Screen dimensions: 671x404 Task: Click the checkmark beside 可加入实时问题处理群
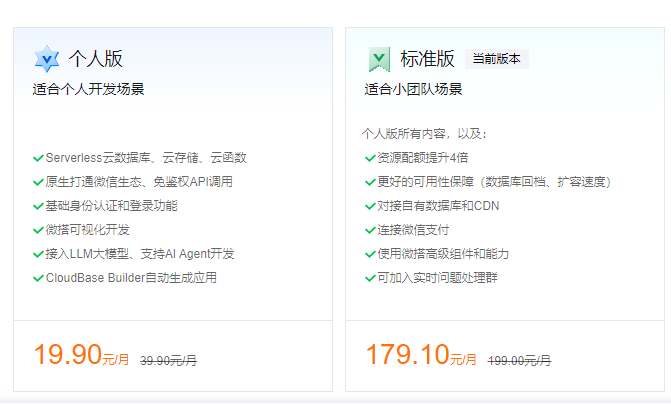[370, 278]
